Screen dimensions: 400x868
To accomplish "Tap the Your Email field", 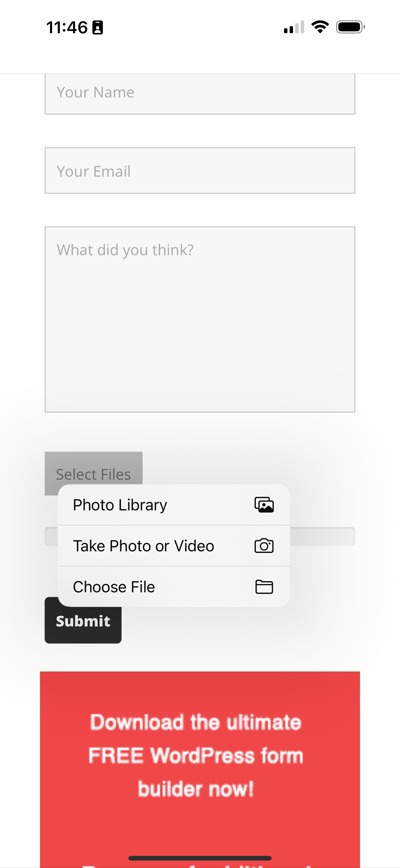I will tap(200, 170).
